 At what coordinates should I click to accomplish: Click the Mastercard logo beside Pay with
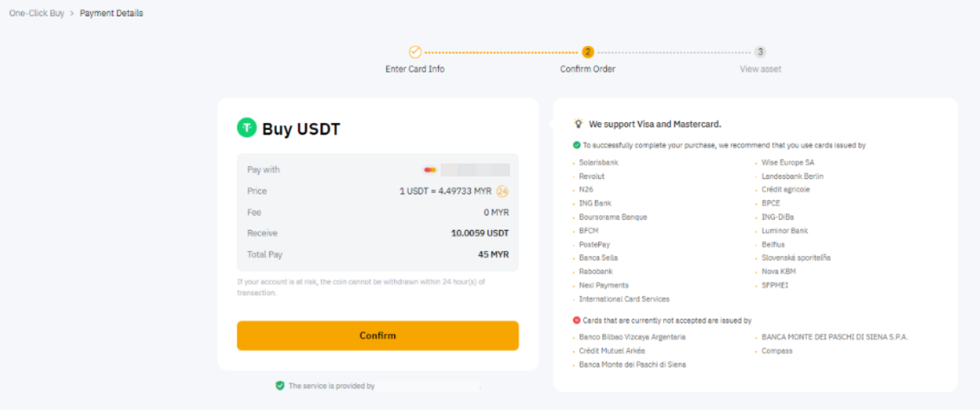[x=429, y=170]
